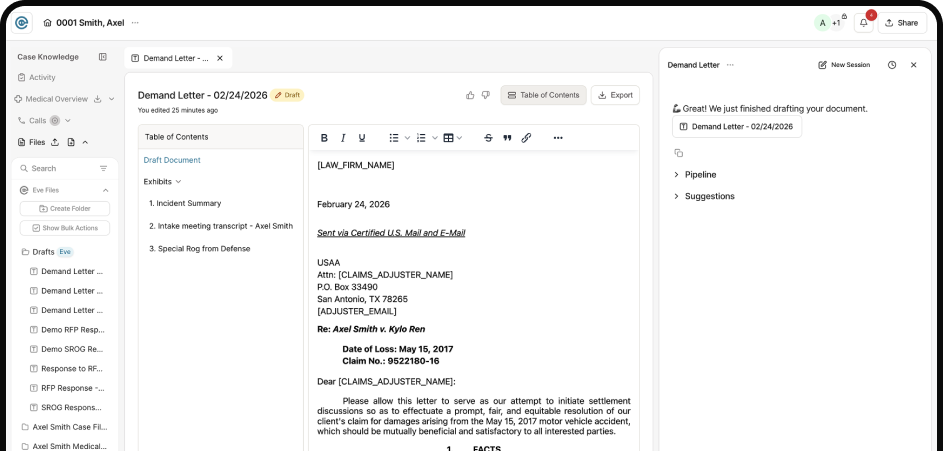The height and width of the screenshot is (451, 943).
Task: Open exhibit 1. Incident Summary
Action: (185, 203)
